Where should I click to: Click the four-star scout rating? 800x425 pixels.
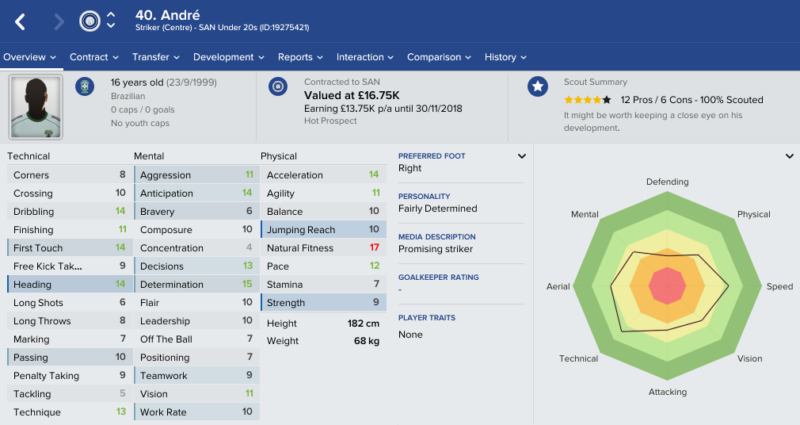coord(587,100)
